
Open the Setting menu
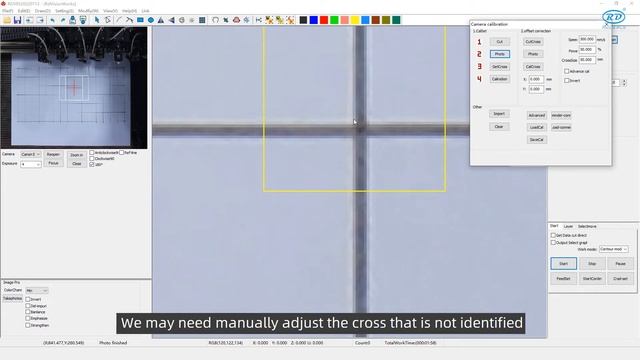point(64,11)
